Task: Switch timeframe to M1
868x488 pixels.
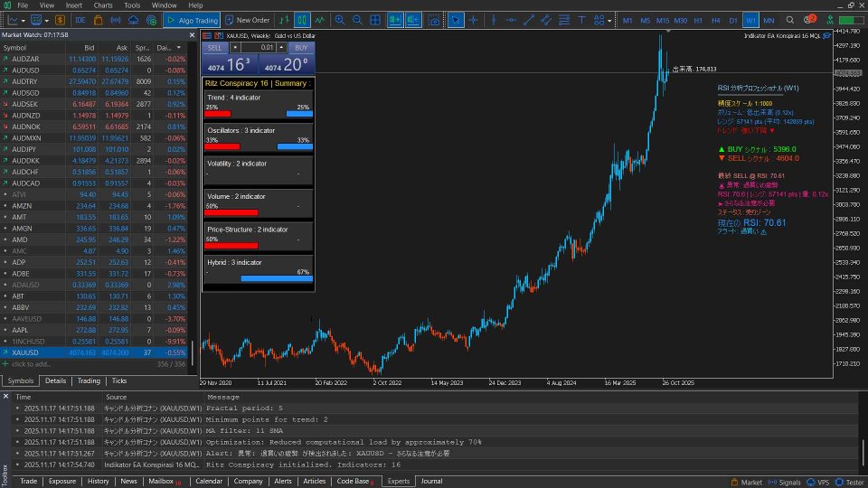Action: click(627, 21)
